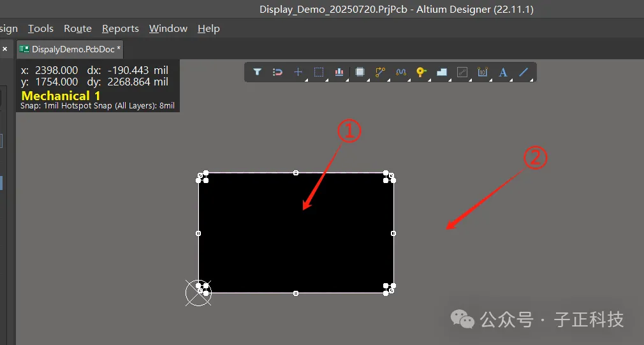Close the panel using the X left of DispalyDemo.PcbDoc tab
The image size is (644, 345).
[5, 49]
